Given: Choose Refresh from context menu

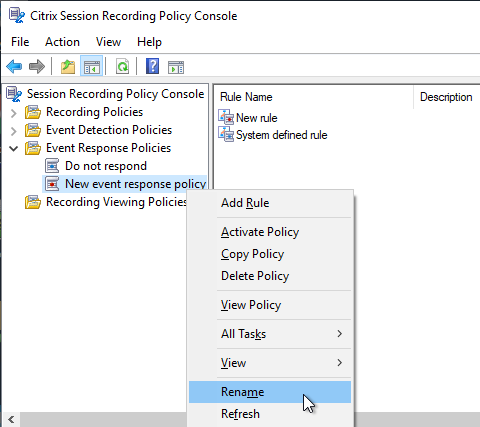Looking at the screenshot, I should 270,414.
